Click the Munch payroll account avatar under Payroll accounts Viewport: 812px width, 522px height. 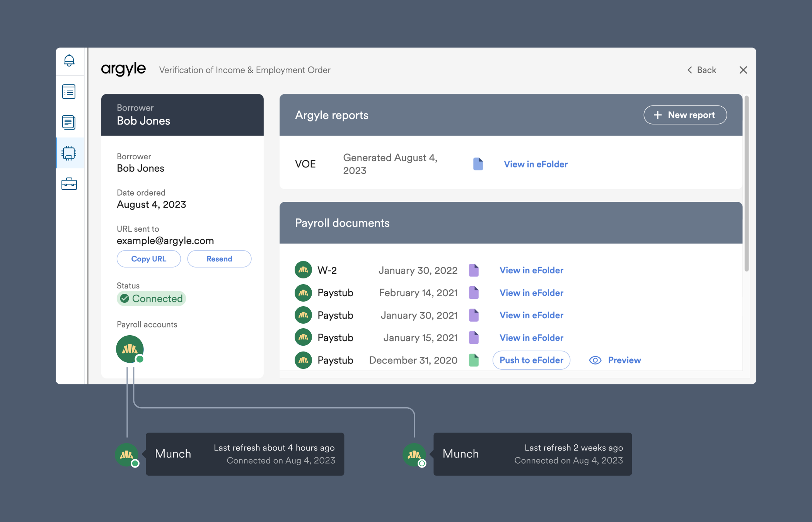click(x=130, y=349)
